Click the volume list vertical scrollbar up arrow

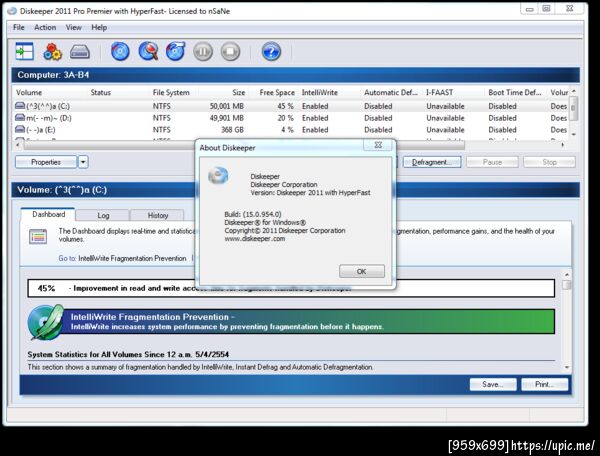[573, 91]
